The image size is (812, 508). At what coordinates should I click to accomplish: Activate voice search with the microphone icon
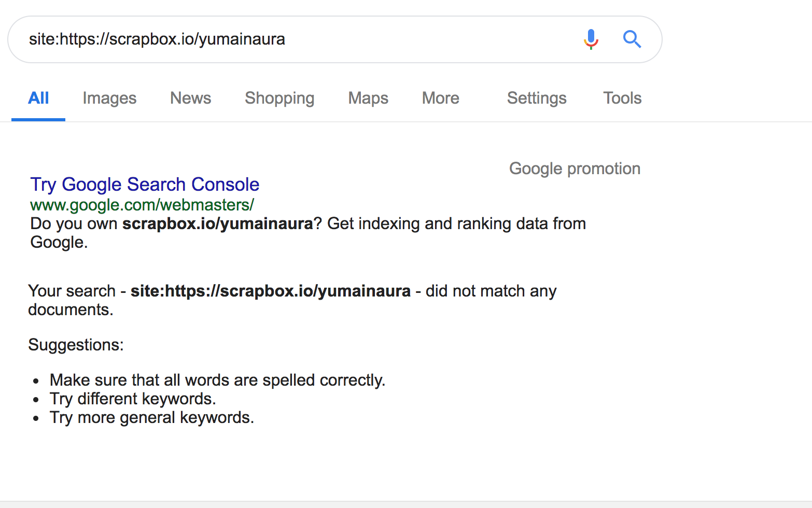[591, 39]
